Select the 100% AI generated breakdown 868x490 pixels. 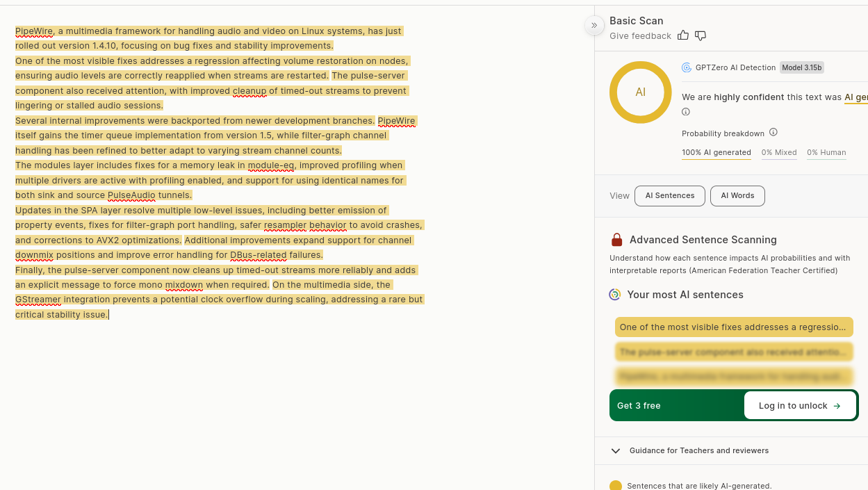point(716,153)
